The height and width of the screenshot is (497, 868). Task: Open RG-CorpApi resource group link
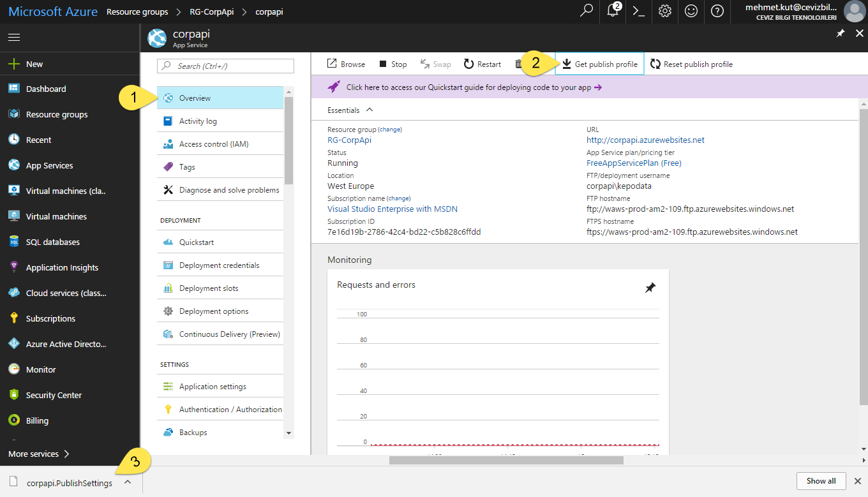coord(349,140)
